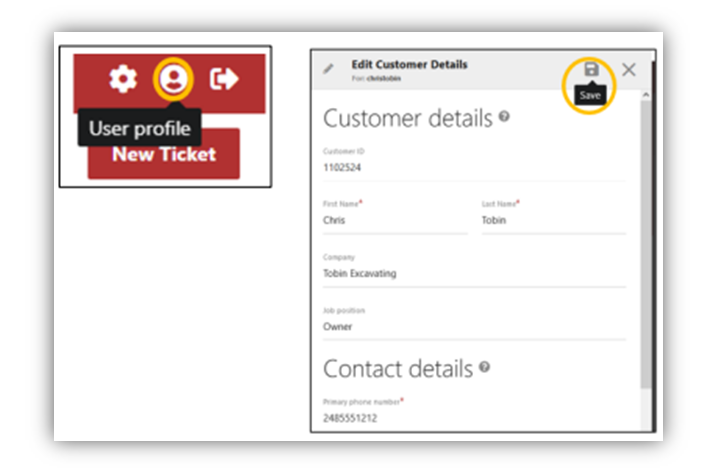Click the User profile tooltip label

[x=139, y=128]
